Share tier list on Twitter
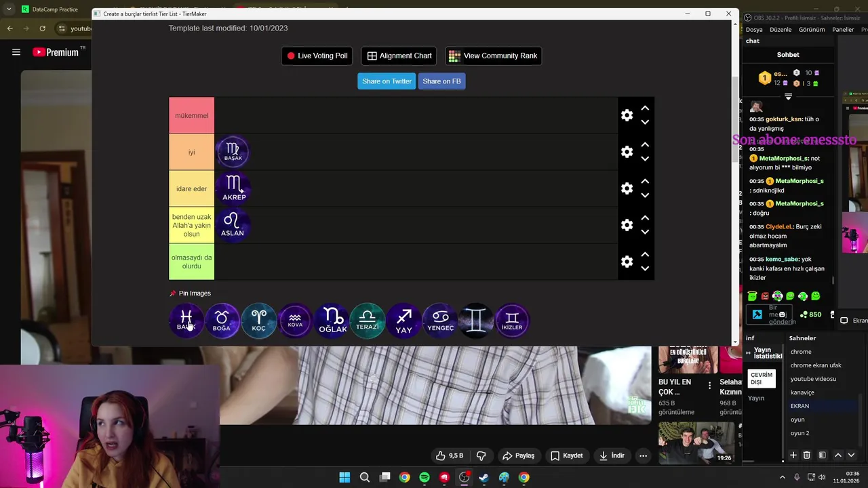The image size is (868, 488). 387,81
